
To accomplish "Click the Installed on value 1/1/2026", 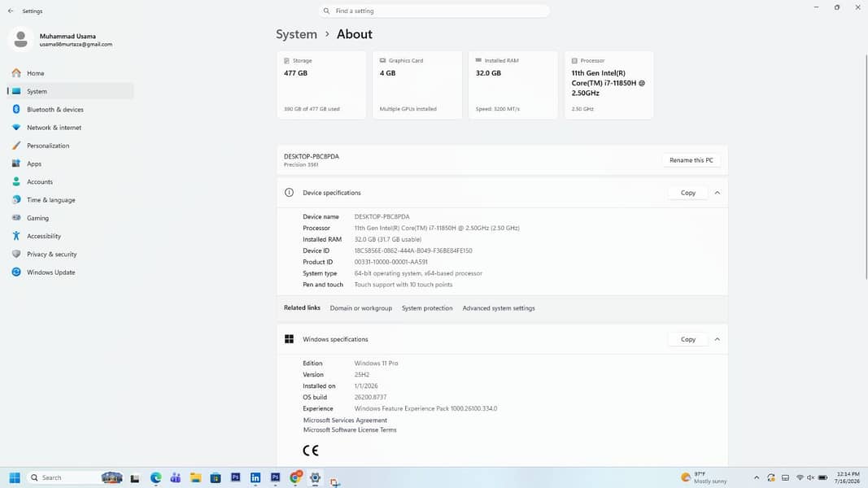I will point(366,386).
